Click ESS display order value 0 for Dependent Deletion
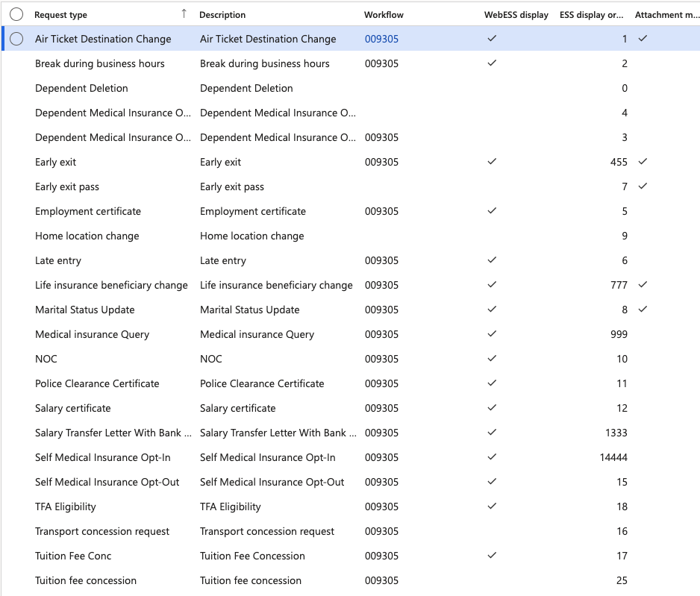 pos(625,88)
